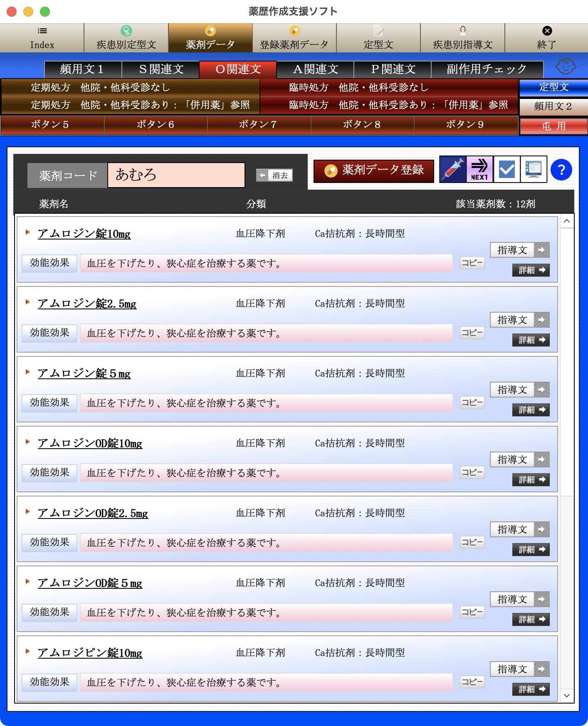Image resolution: width=588 pixels, height=726 pixels.
Task: Click 定期処方 他院・他科受診なし
Action: (131, 87)
